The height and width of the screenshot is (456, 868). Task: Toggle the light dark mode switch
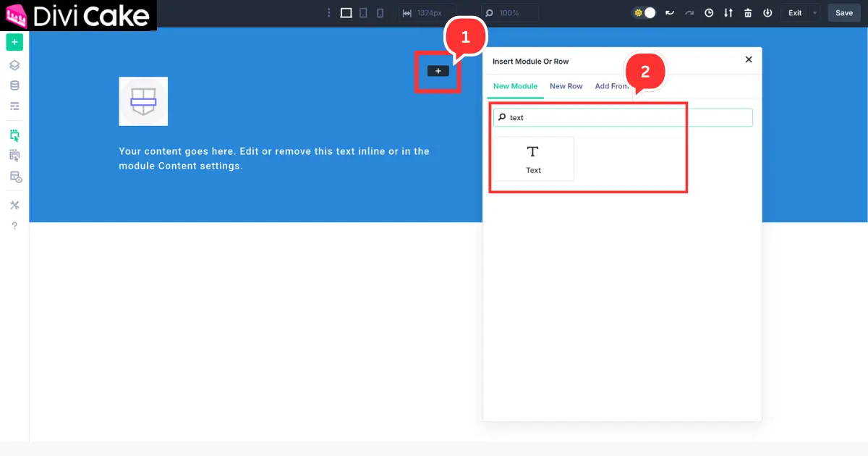click(644, 13)
